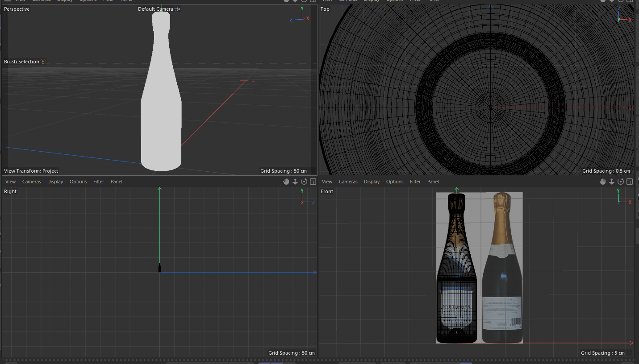Image resolution: width=639 pixels, height=364 pixels.
Task: Toggle maximize view icon in Right view
Action: click(x=313, y=182)
